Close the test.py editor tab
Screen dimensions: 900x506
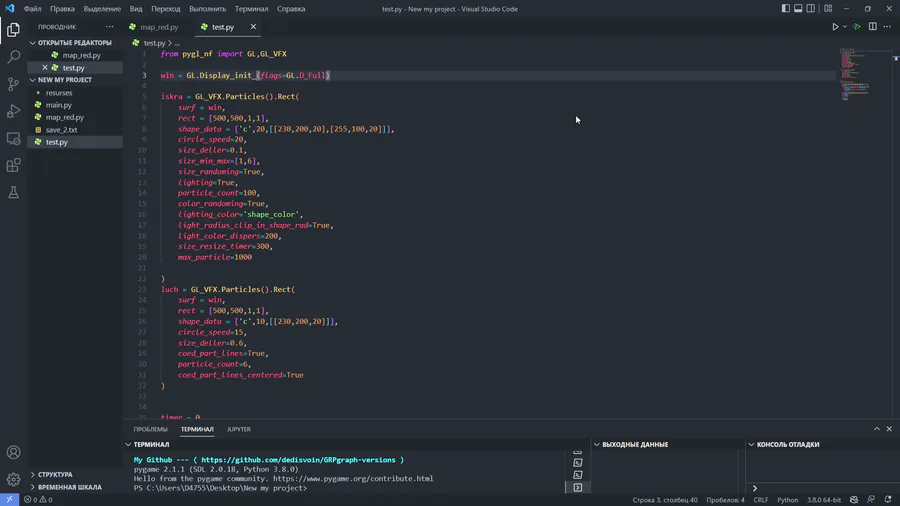[253, 27]
